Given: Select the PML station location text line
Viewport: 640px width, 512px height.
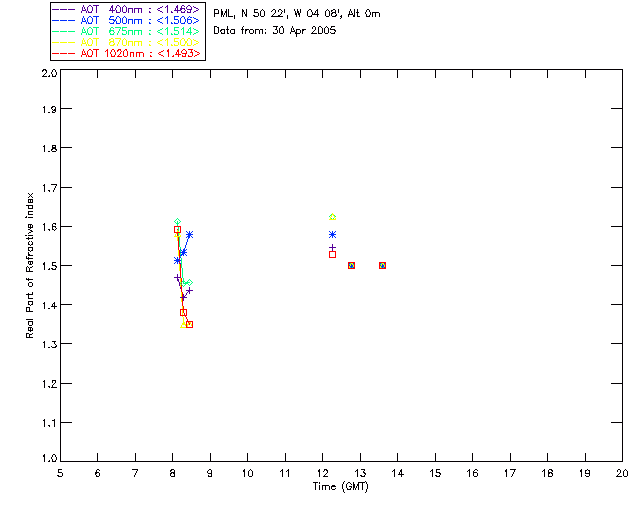Looking at the screenshot, I should [297, 14].
